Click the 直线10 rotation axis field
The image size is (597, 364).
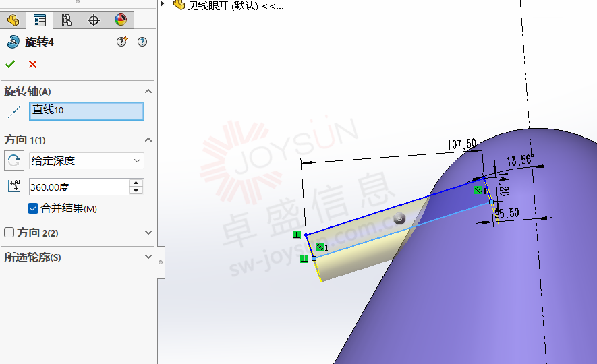(x=86, y=111)
